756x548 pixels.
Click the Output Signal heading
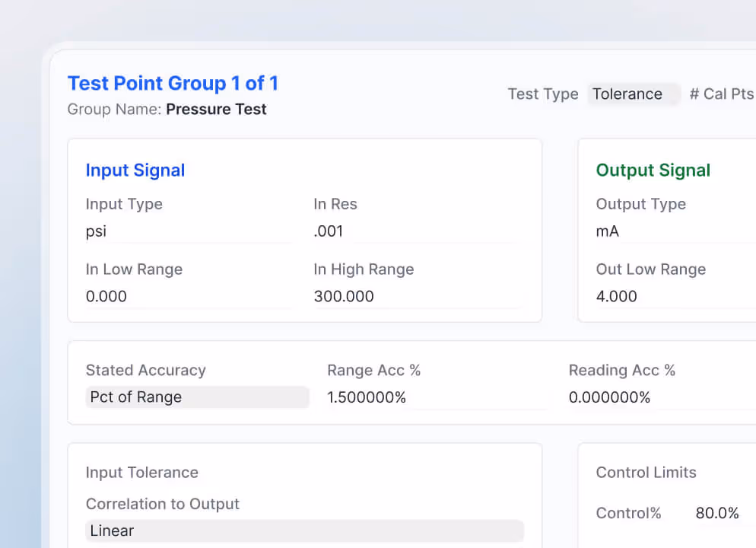[653, 170]
